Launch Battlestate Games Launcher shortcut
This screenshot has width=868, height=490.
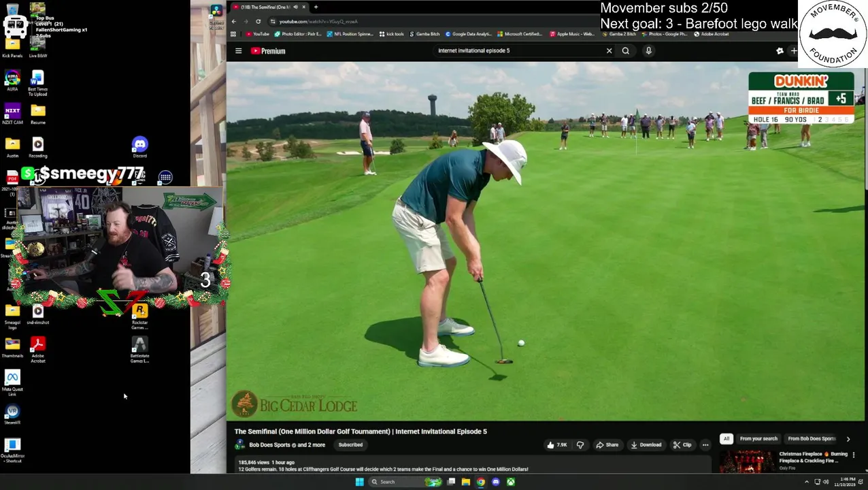coord(139,350)
